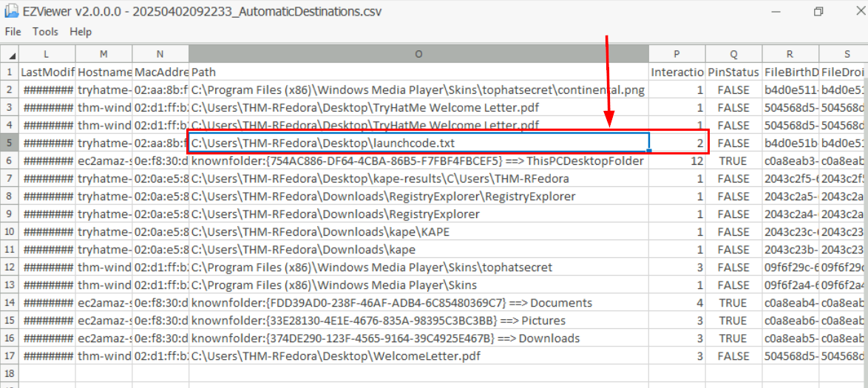This screenshot has width=868, height=388.
Task: Minimize the EZViewer window
Action: (x=773, y=12)
